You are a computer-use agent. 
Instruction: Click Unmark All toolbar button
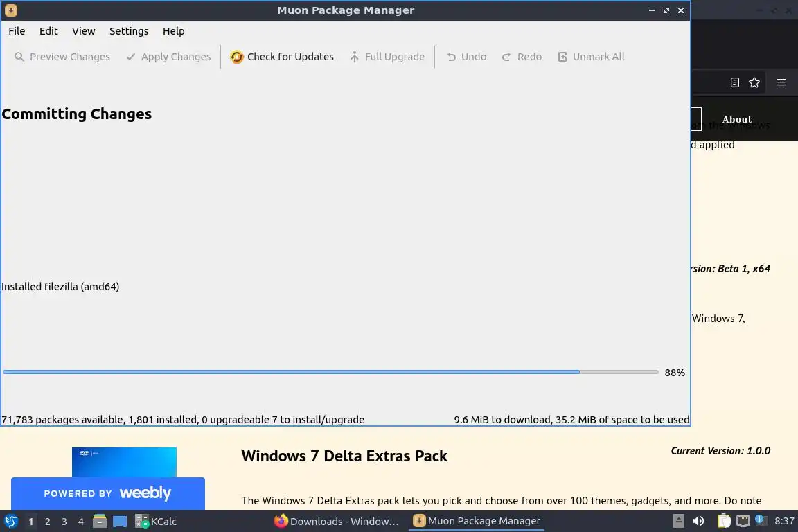point(591,57)
